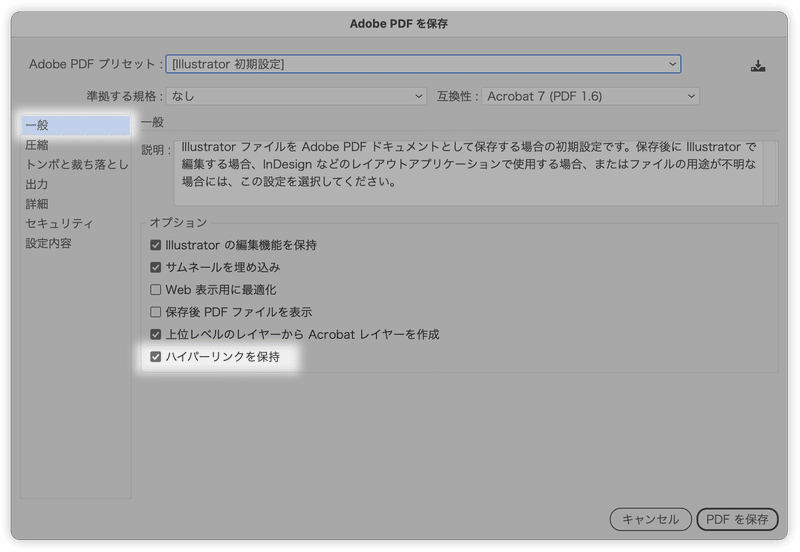This screenshot has width=800, height=552.
Task: Open the 詳細 section
Action: (x=76, y=204)
